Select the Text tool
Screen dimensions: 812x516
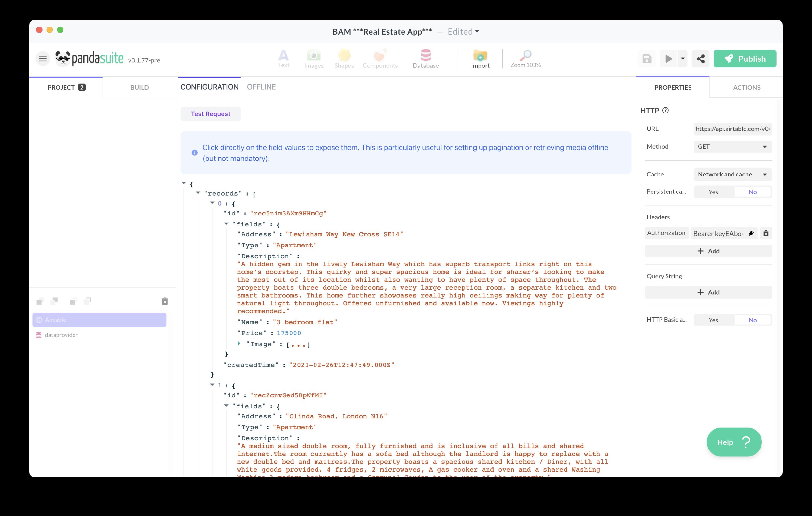point(284,58)
